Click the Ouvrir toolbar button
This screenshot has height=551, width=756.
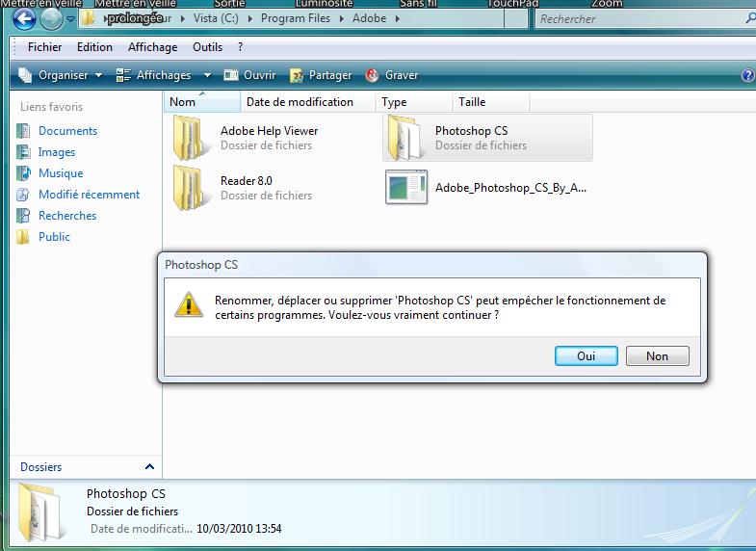pos(249,75)
